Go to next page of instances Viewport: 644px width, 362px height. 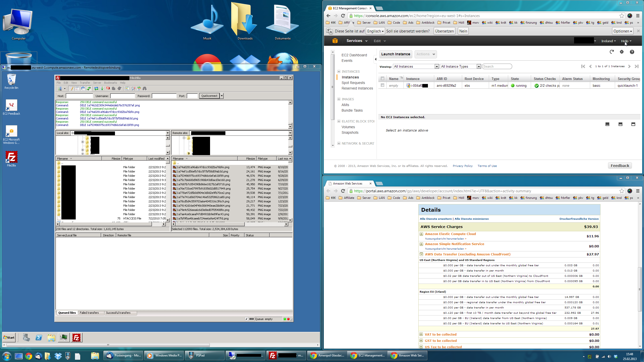click(x=629, y=66)
